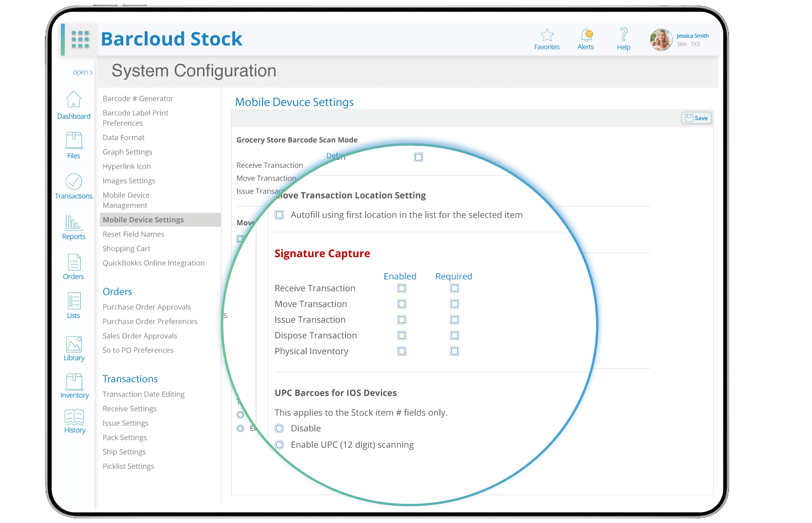Open Orders document icon in sidebar
812x523 pixels.
(x=74, y=262)
